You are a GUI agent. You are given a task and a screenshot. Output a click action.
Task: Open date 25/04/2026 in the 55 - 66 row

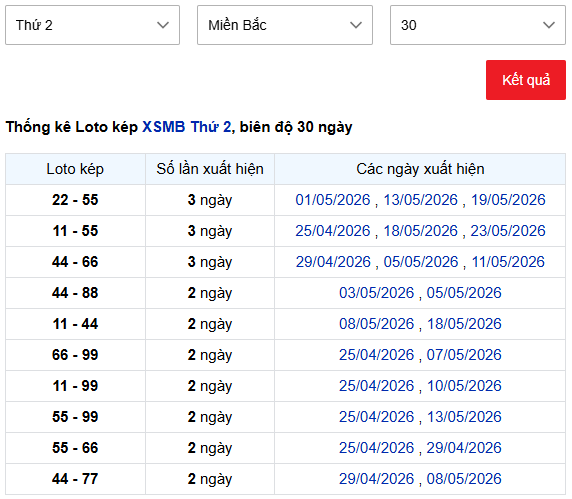coord(376,448)
